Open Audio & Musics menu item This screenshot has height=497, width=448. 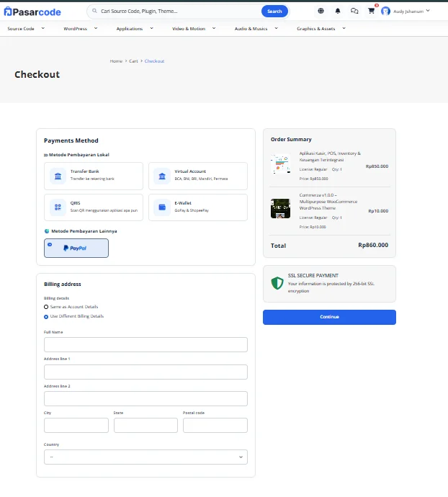251,29
